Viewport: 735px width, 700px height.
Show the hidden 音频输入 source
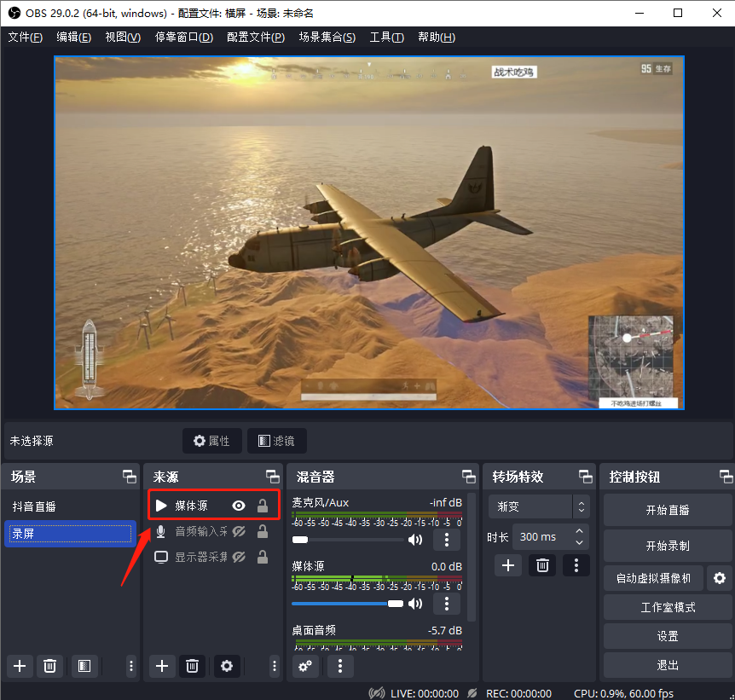(x=239, y=531)
